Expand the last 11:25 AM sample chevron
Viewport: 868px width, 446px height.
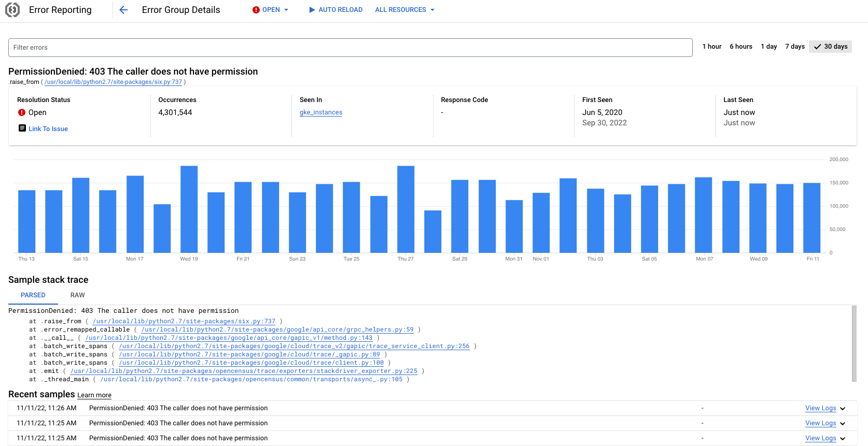click(x=843, y=439)
